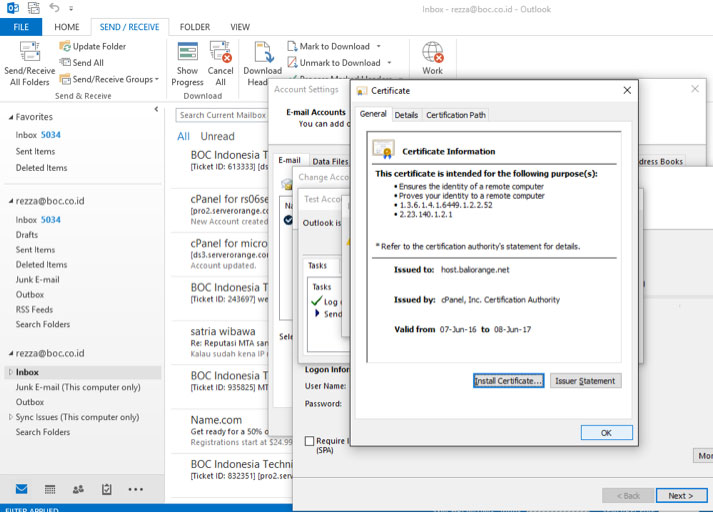Select Junk E-mail (This computer only) folder
This screenshot has height=513, width=713.
(x=78, y=387)
